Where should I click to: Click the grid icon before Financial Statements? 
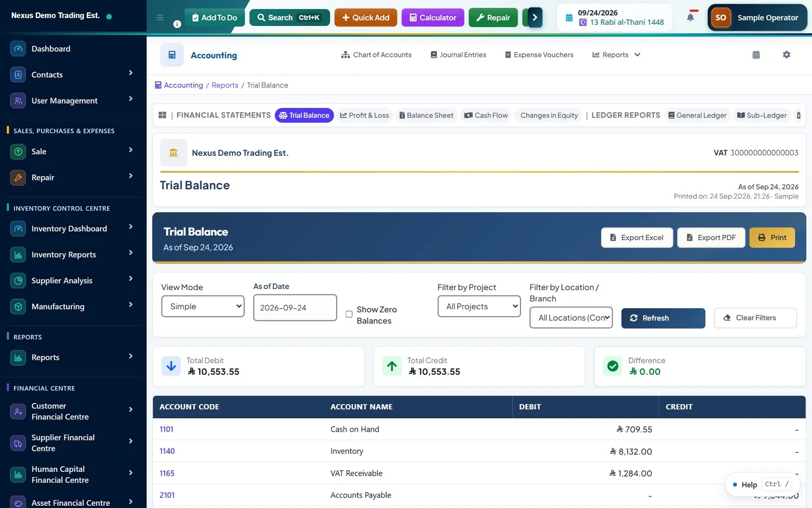pos(162,115)
